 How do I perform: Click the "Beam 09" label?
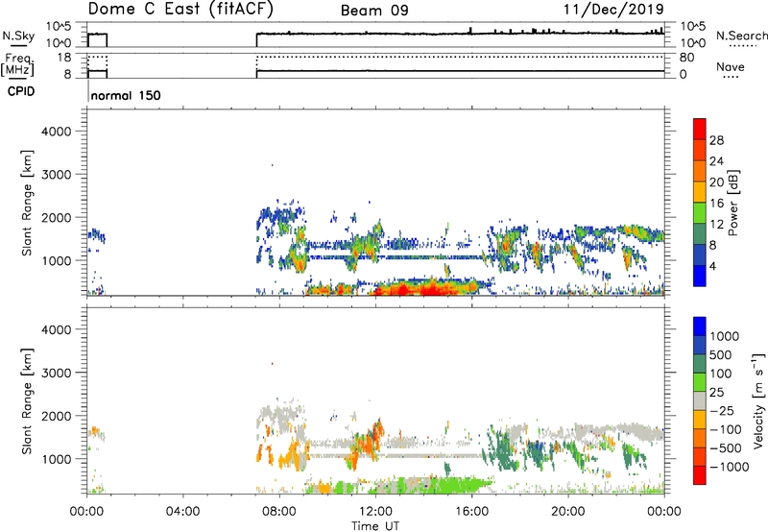tap(374, 11)
